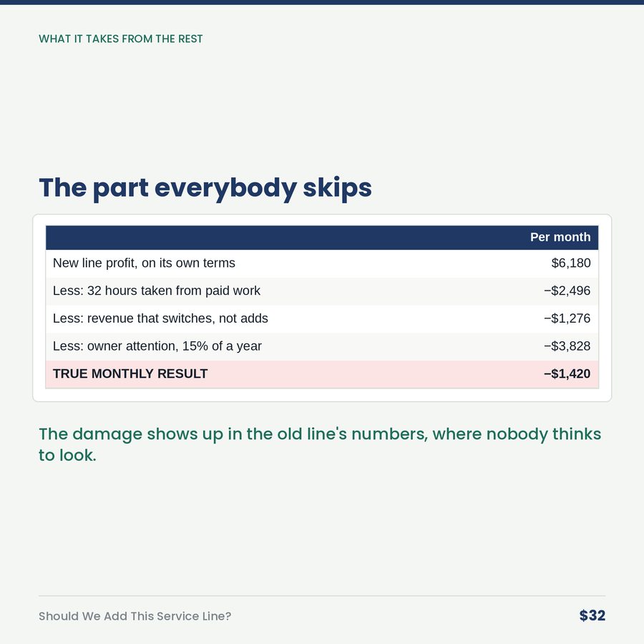Screen dimensions: 644x644
Task: Select 'Less: 32 hours taken from paid work' row
Action: 322,291
